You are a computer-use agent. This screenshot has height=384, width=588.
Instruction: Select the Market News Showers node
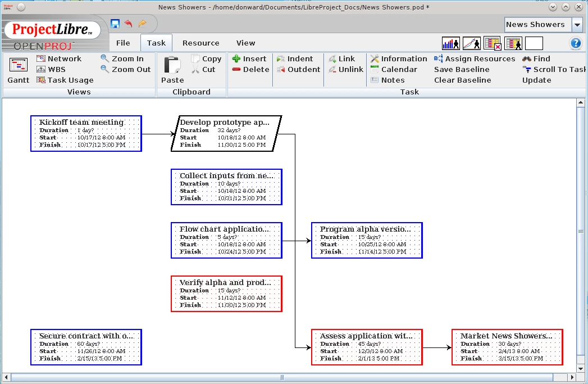pyautogui.click(x=507, y=347)
